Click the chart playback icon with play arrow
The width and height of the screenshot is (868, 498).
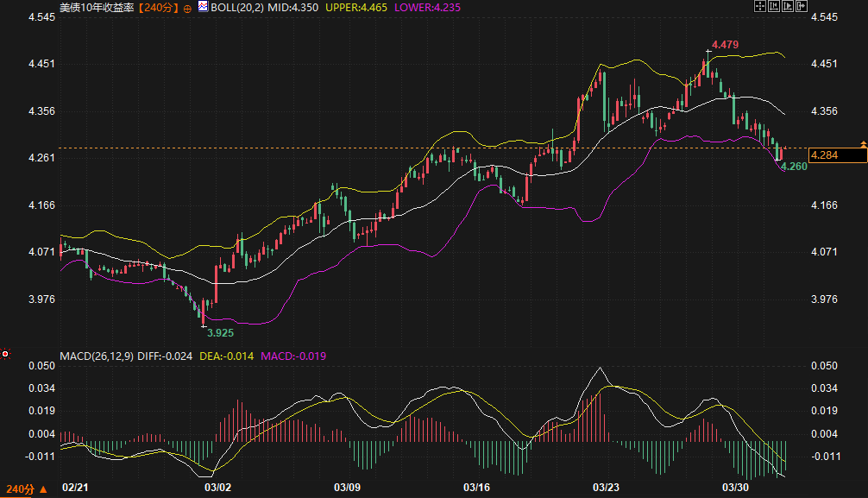[788, 7]
